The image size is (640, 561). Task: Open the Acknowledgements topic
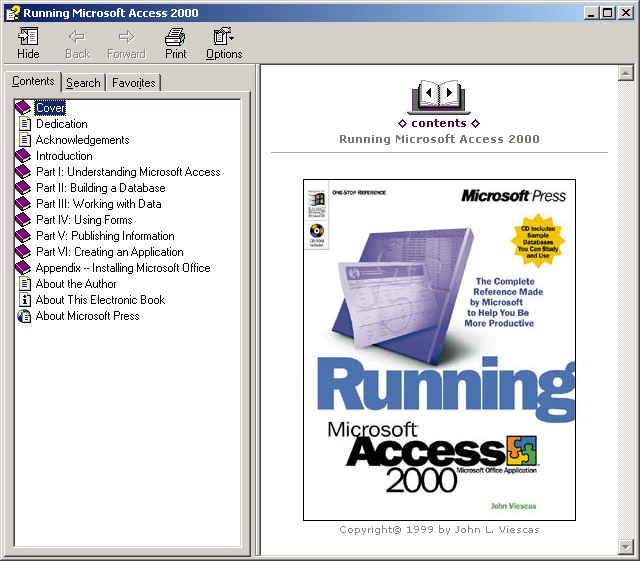click(x=82, y=140)
